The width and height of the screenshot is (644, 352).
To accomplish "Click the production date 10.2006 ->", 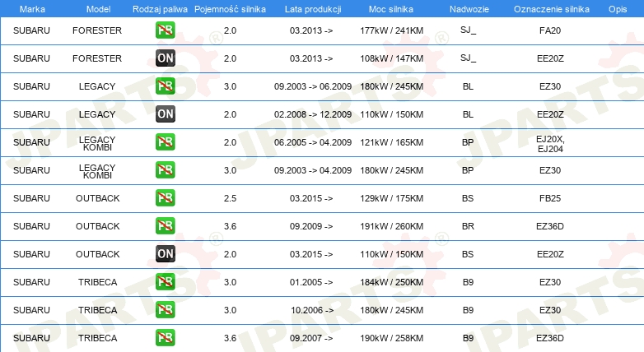I will (312, 310).
